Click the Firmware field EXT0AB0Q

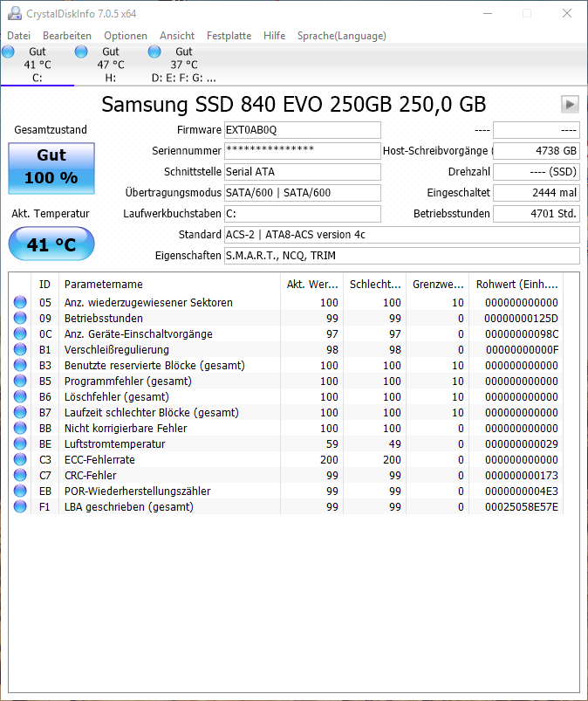[303, 130]
